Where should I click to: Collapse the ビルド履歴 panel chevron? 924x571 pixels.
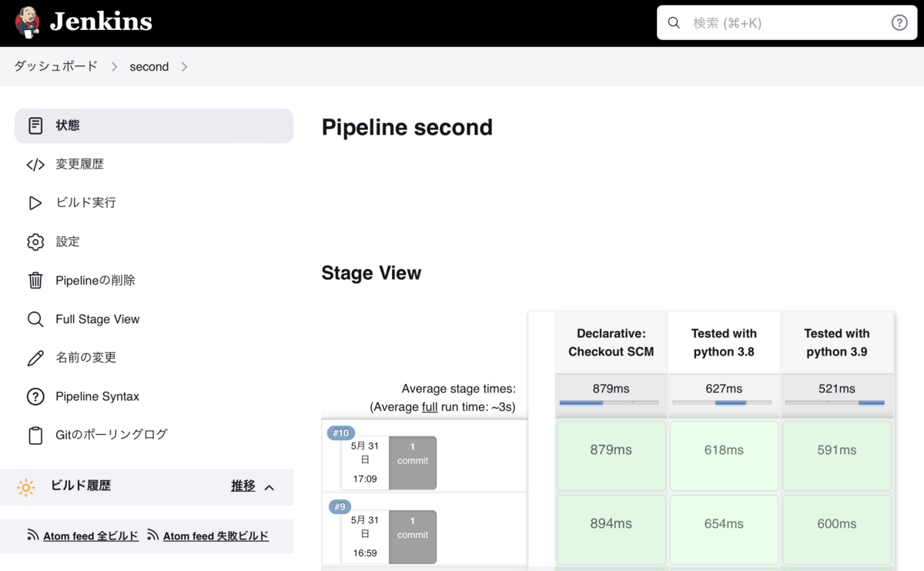269,487
